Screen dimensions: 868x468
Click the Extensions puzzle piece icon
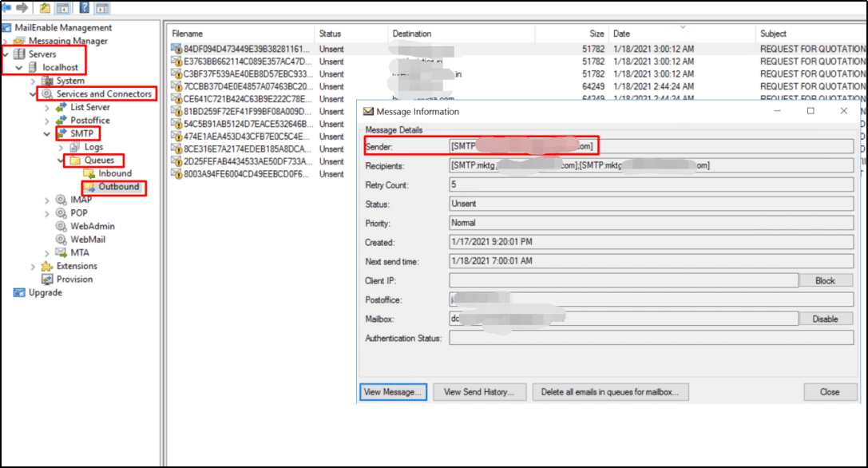point(48,267)
